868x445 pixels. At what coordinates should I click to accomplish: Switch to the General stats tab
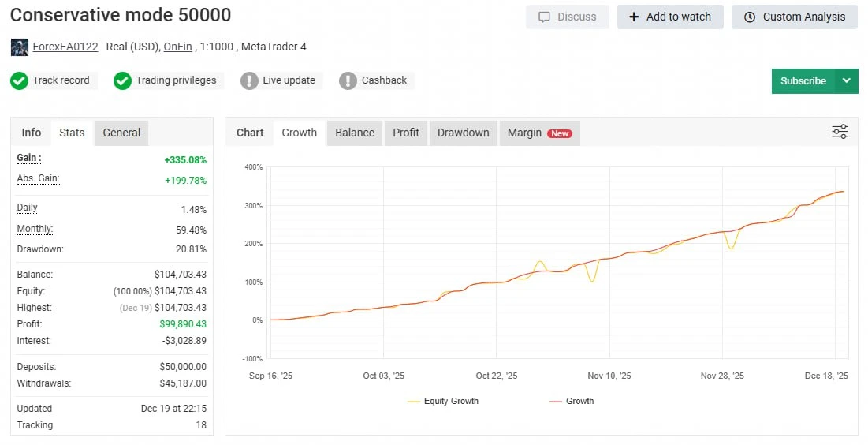[121, 133]
